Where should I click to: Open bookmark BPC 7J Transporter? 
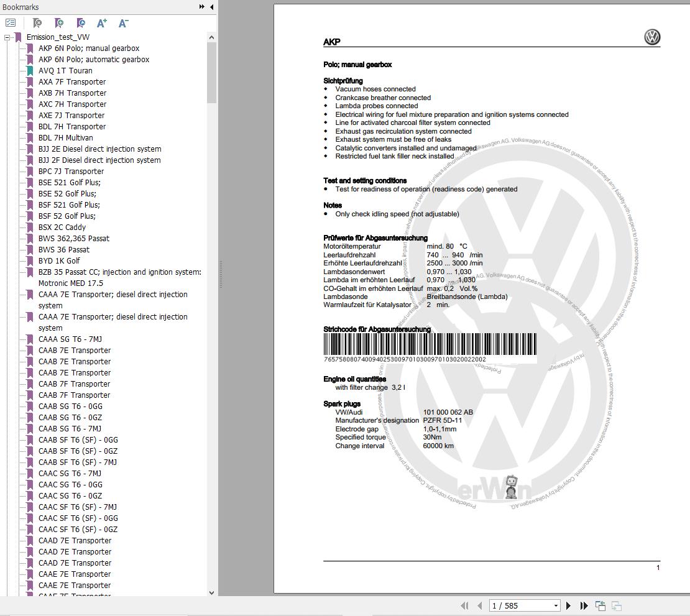[71, 172]
